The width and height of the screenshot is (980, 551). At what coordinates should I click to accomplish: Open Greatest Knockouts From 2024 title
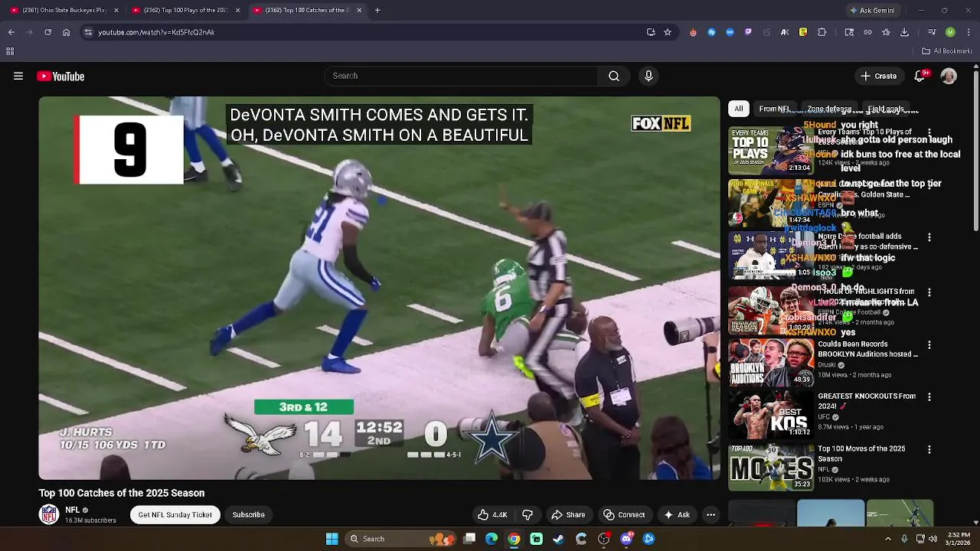pos(867,401)
